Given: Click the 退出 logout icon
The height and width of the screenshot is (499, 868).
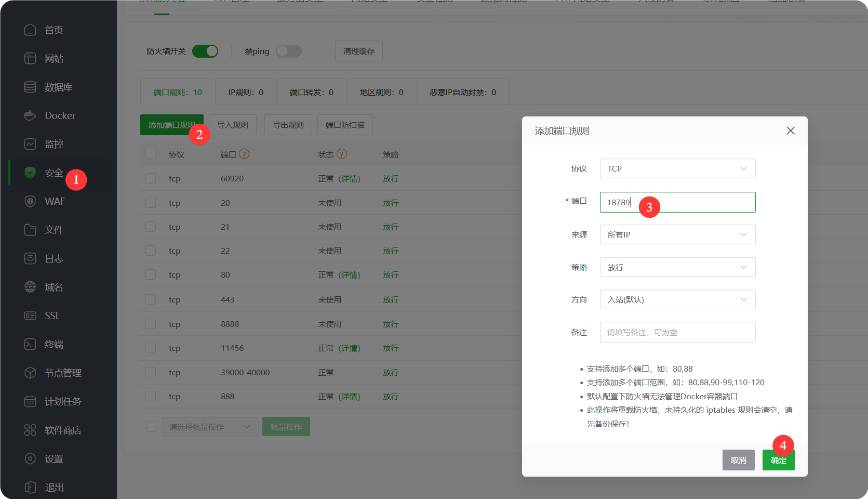Looking at the screenshot, I should tap(30, 487).
